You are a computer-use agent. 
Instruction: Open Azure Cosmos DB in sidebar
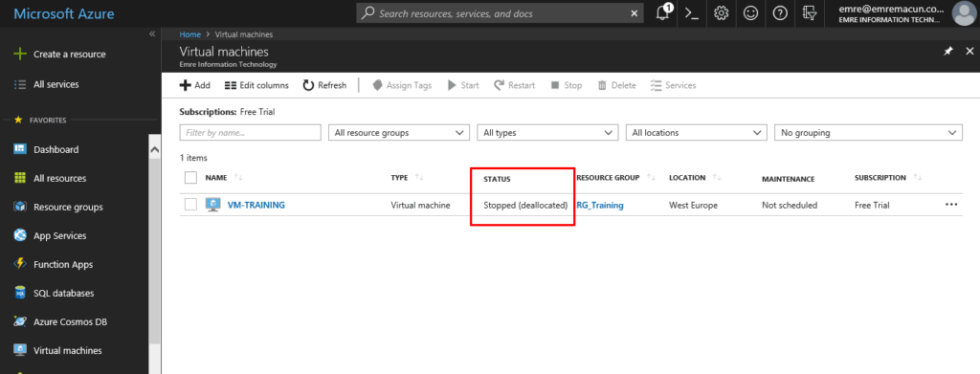point(70,322)
